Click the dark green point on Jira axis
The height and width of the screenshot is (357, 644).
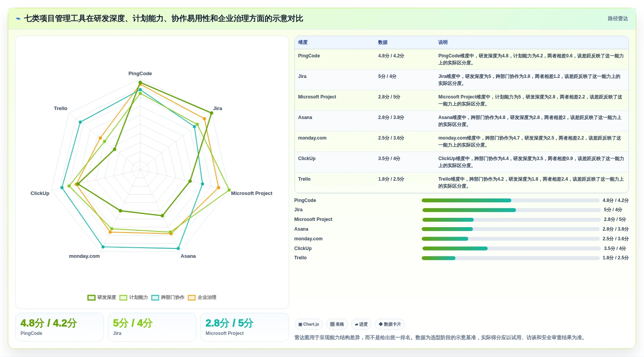click(211, 113)
